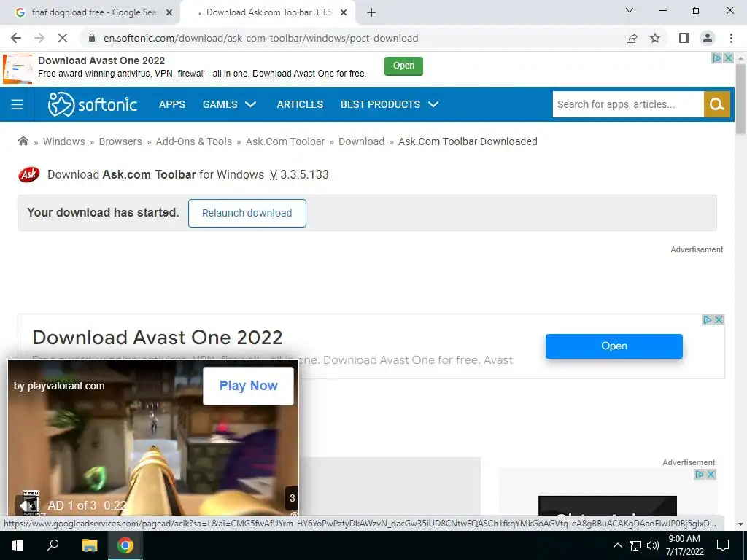The image size is (747, 560).
Task: Open a new browser tab
Action: (x=371, y=12)
